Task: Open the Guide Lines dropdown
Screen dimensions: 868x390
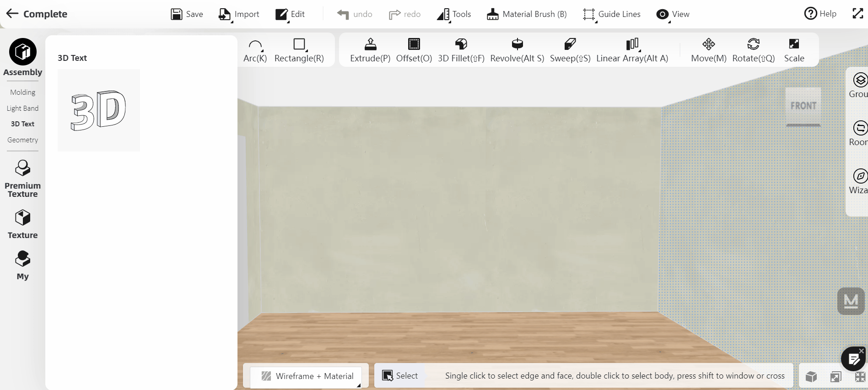Action: (x=612, y=14)
